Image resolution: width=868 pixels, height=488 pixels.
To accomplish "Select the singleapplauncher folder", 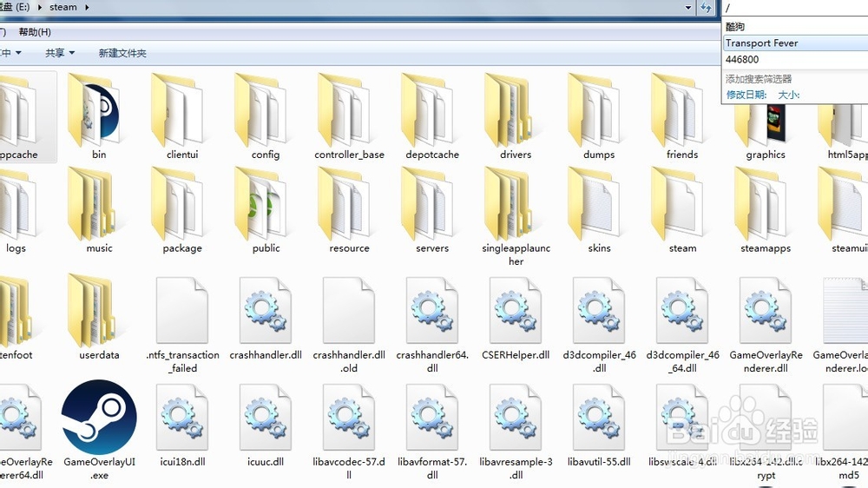I will pos(516,216).
